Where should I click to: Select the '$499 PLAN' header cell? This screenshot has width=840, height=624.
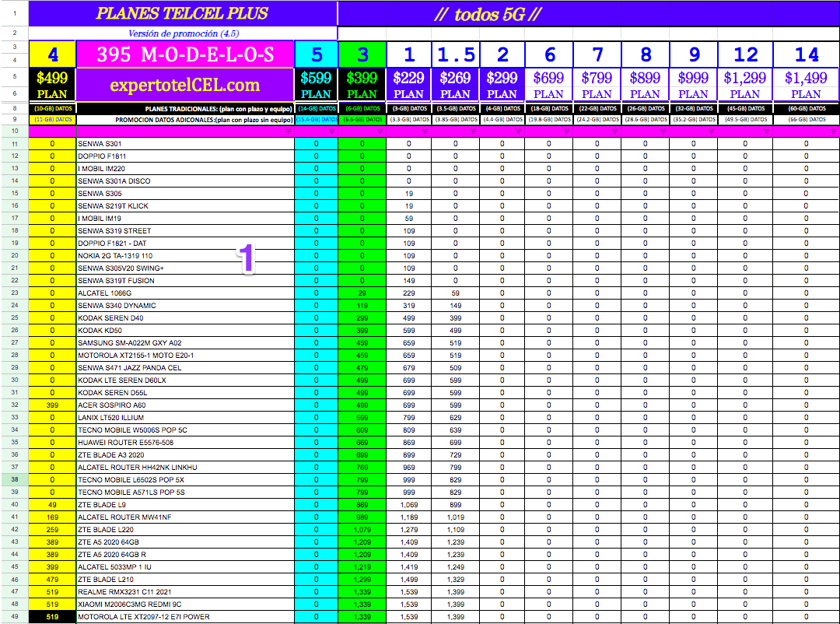click(52, 85)
